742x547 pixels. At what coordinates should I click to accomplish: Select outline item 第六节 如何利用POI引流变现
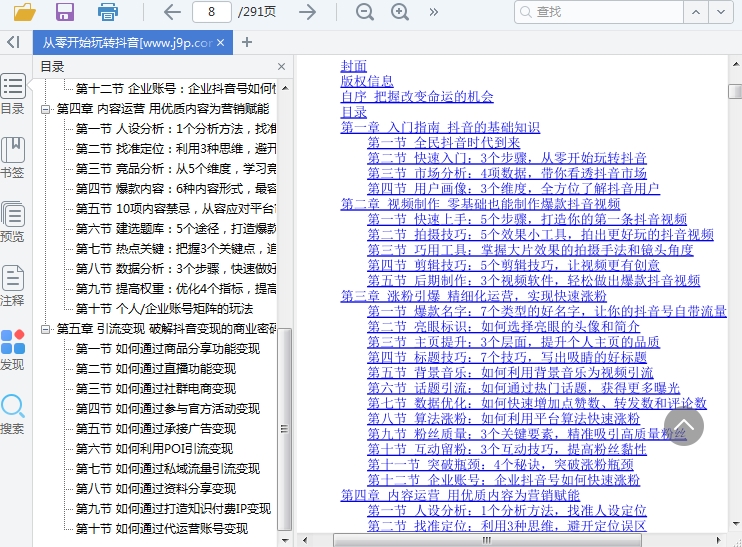point(154,449)
